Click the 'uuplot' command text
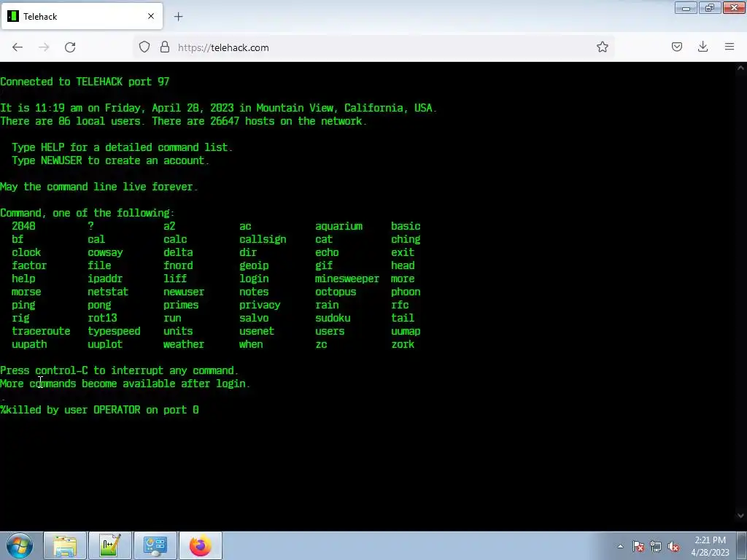The height and width of the screenshot is (560, 747). point(105,345)
